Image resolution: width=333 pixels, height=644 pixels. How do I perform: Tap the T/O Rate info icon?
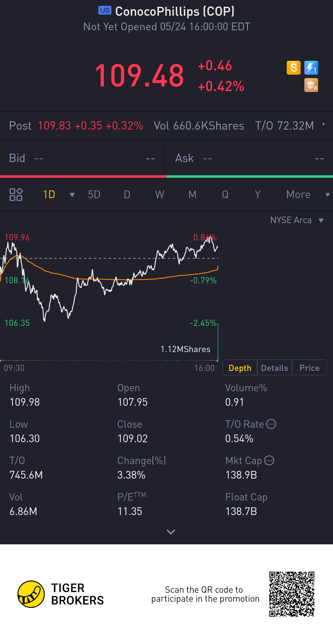point(271,424)
